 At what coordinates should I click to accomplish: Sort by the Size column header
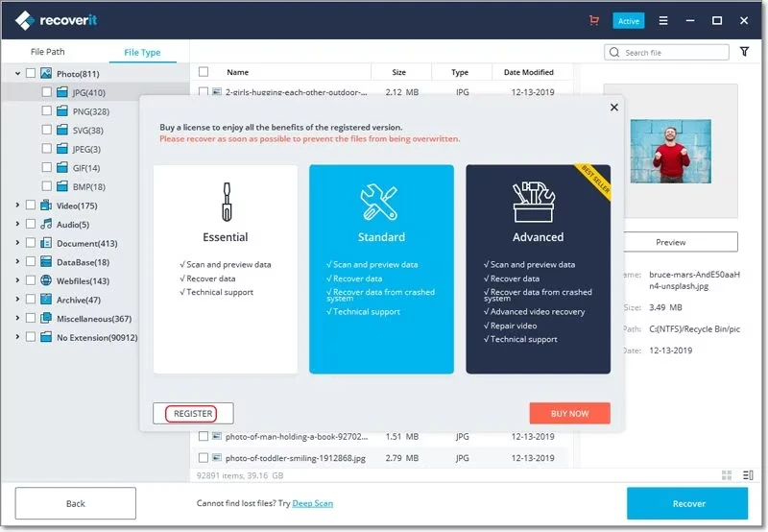point(398,72)
